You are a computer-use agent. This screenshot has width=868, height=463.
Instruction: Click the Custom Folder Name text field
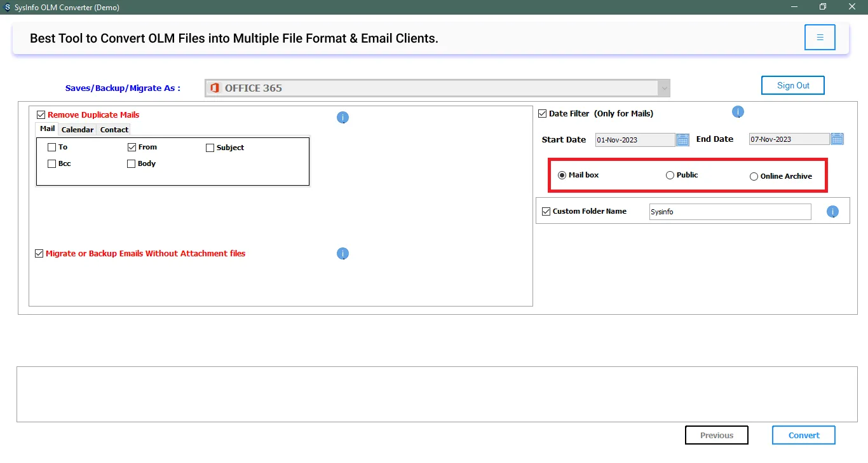tap(729, 212)
